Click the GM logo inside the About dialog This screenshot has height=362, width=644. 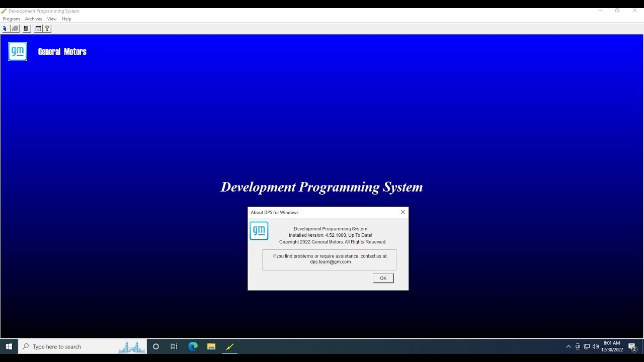pos(259,231)
